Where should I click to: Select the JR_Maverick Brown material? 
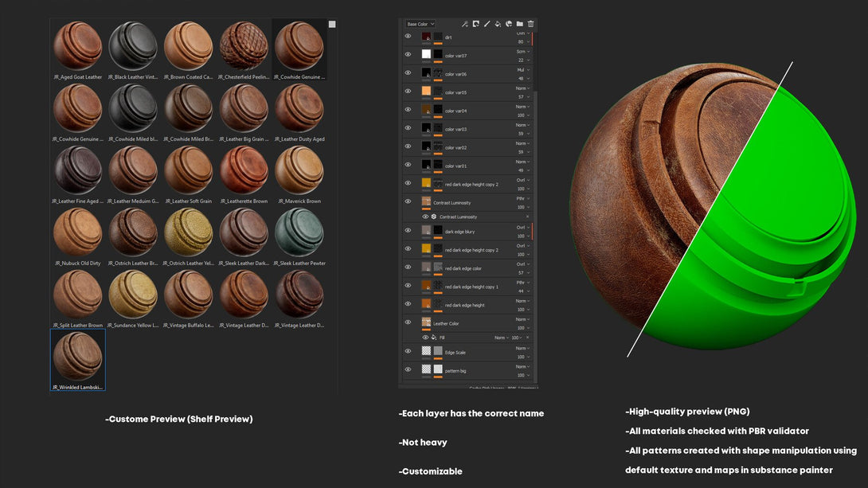[299, 174]
